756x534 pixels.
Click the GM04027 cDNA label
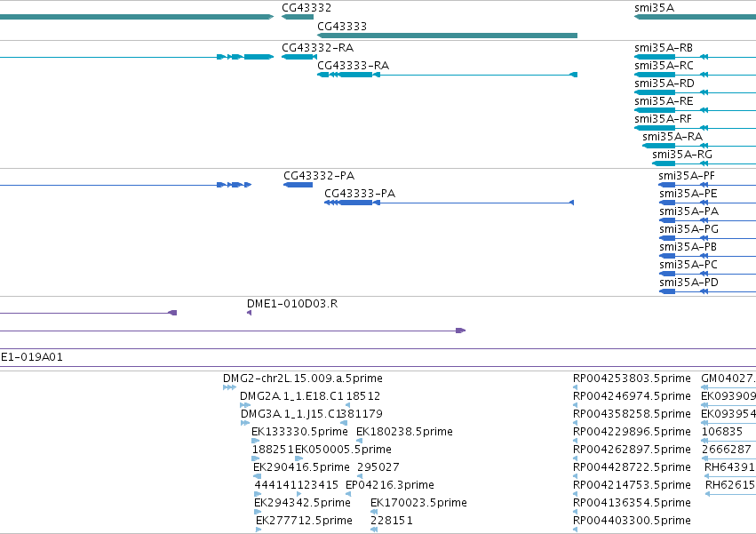tap(728, 379)
